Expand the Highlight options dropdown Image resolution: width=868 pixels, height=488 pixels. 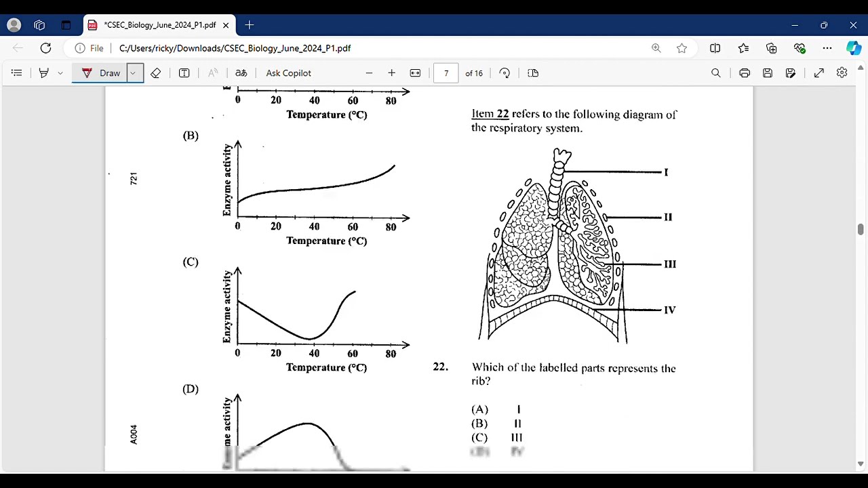(x=60, y=73)
